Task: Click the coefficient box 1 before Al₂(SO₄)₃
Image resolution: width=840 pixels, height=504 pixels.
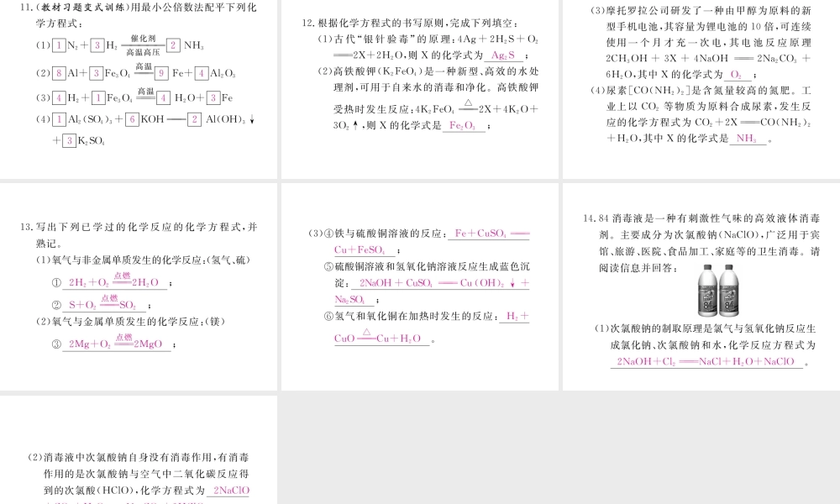Action: 59,119
